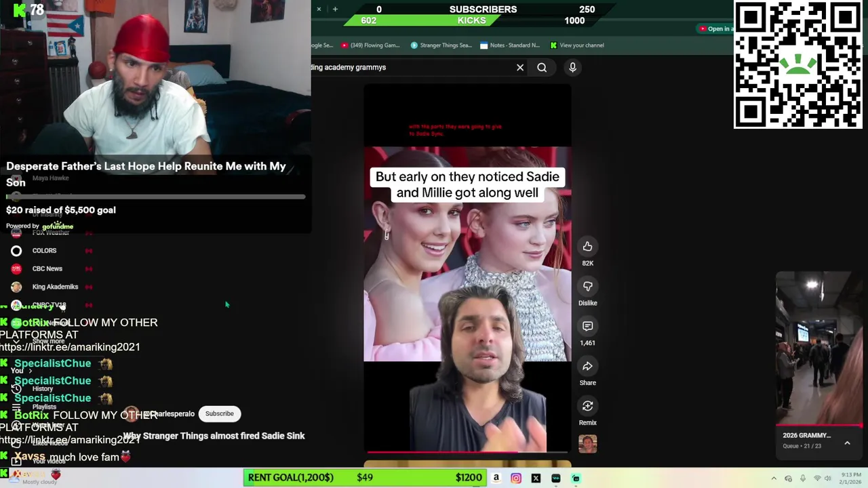Click the taskbar microphone tray icon
868x488 pixels.
pos(803,479)
